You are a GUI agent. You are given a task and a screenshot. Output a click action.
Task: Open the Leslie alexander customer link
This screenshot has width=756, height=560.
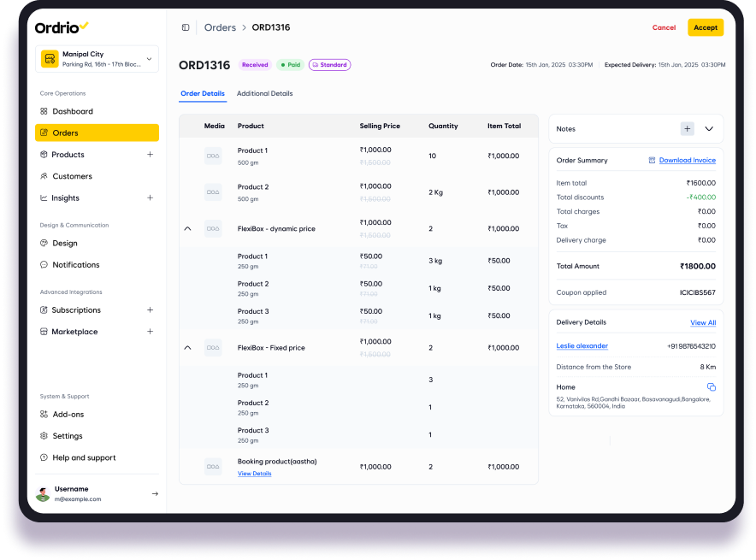pyautogui.click(x=582, y=346)
